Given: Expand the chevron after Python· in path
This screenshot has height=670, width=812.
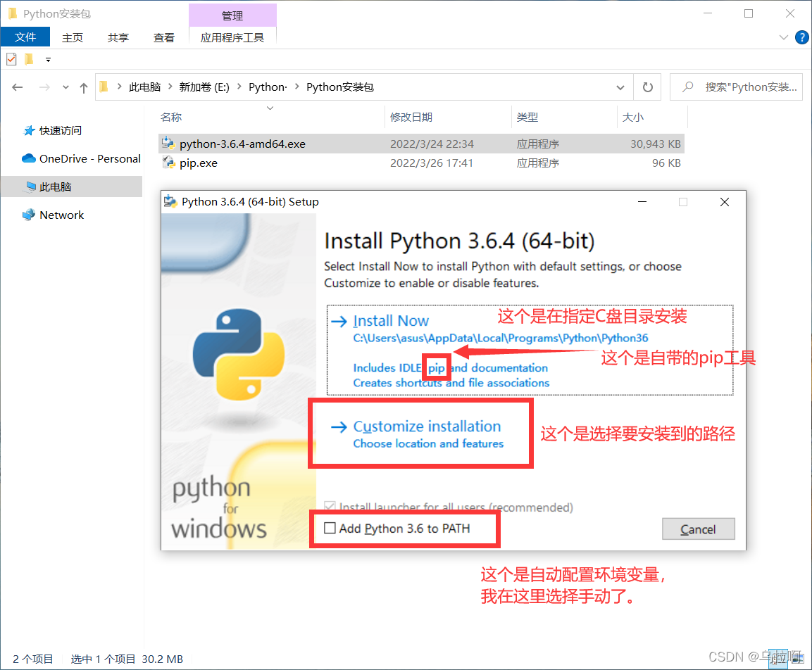Looking at the screenshot, I should [x=297, y=87].
